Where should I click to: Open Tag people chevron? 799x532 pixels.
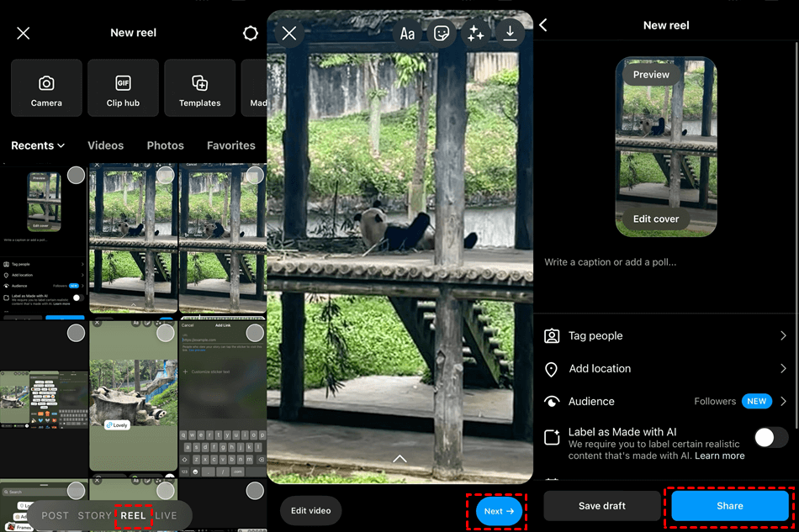tap(783, 336)
